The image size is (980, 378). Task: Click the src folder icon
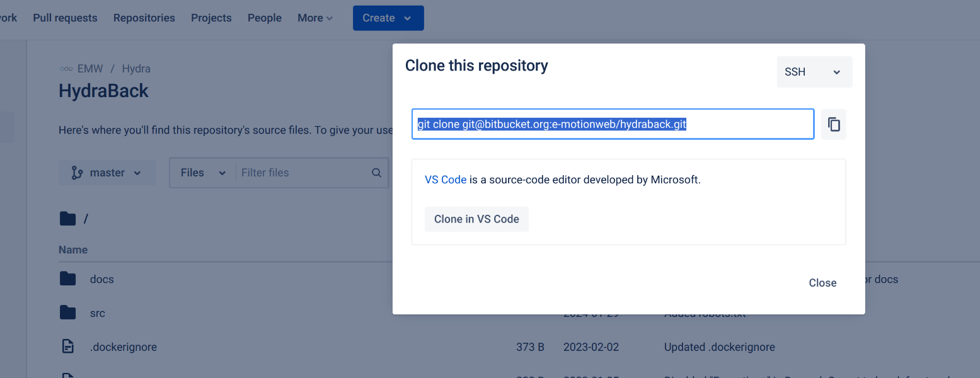tap(67, 313)
